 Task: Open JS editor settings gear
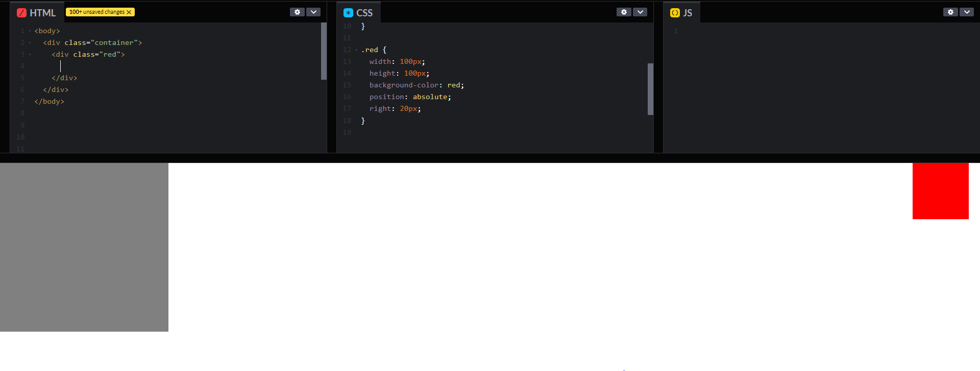[x=950, y=12]
